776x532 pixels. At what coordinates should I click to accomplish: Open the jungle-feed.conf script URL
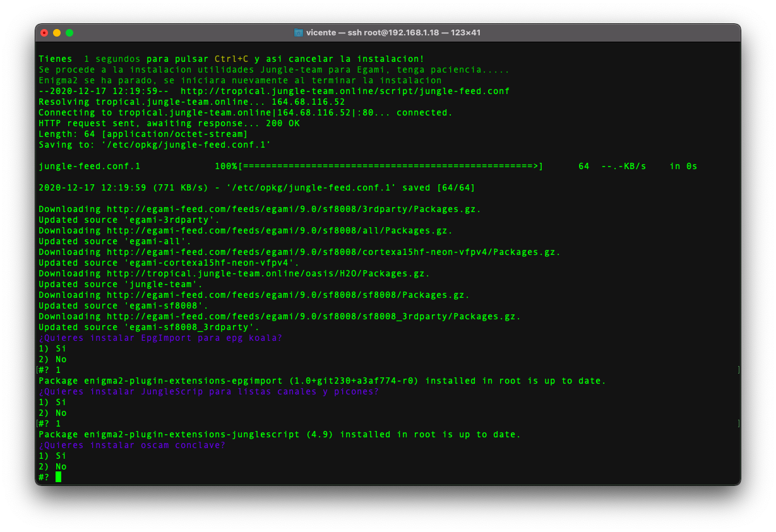pos(345,92)
